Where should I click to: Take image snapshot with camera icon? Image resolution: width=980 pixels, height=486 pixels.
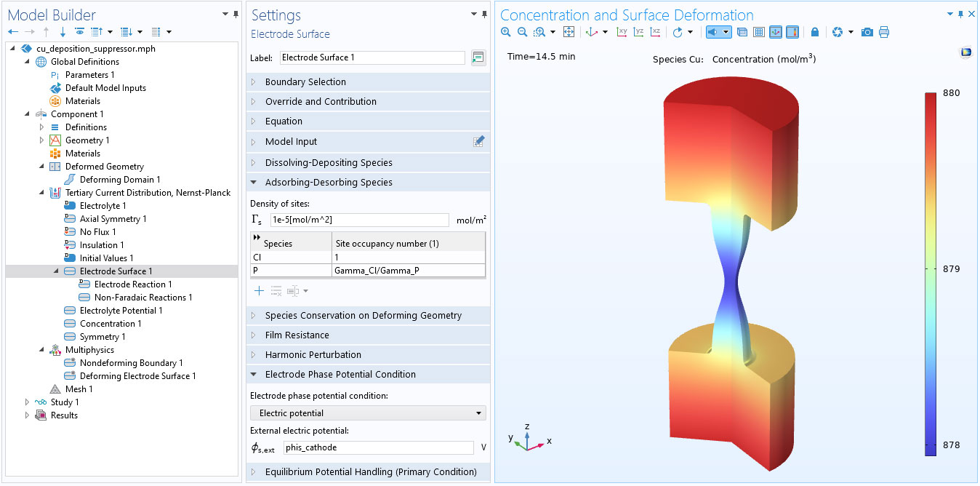[x=867, y=32]
